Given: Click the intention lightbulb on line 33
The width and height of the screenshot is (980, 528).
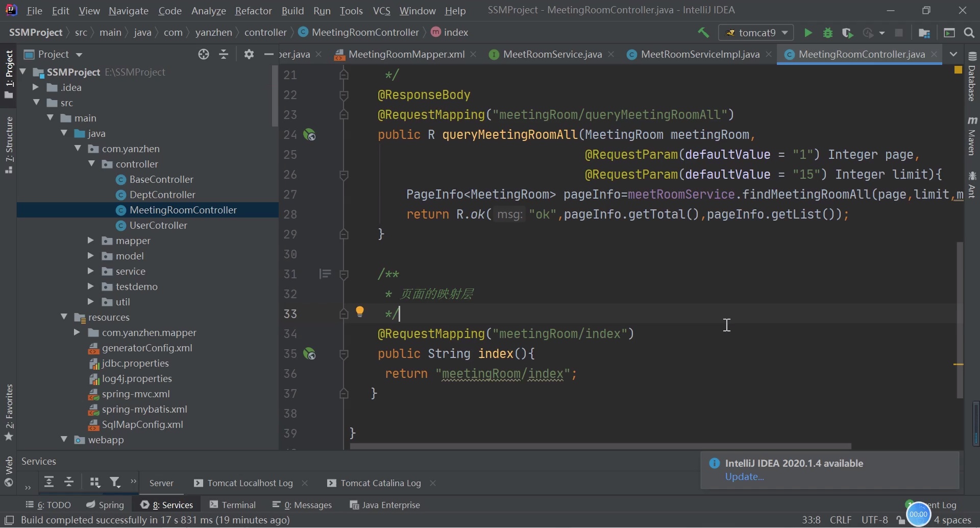Looking at the screenshot, I should tap(360, 311).
